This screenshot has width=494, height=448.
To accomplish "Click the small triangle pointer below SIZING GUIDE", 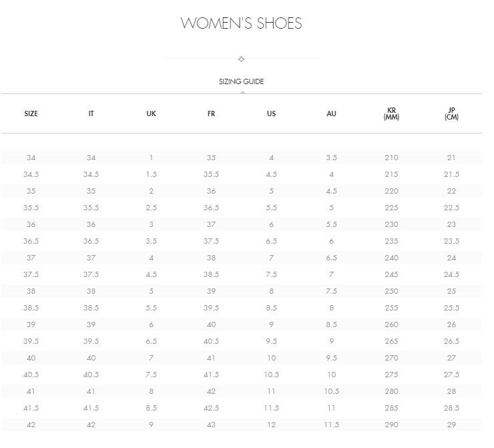I will tap(242, 92).
